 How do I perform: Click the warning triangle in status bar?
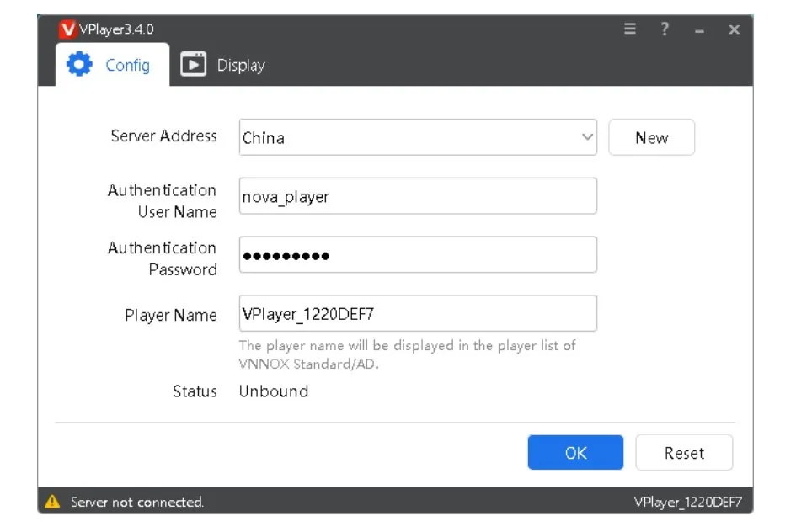[x=52, y=501]
